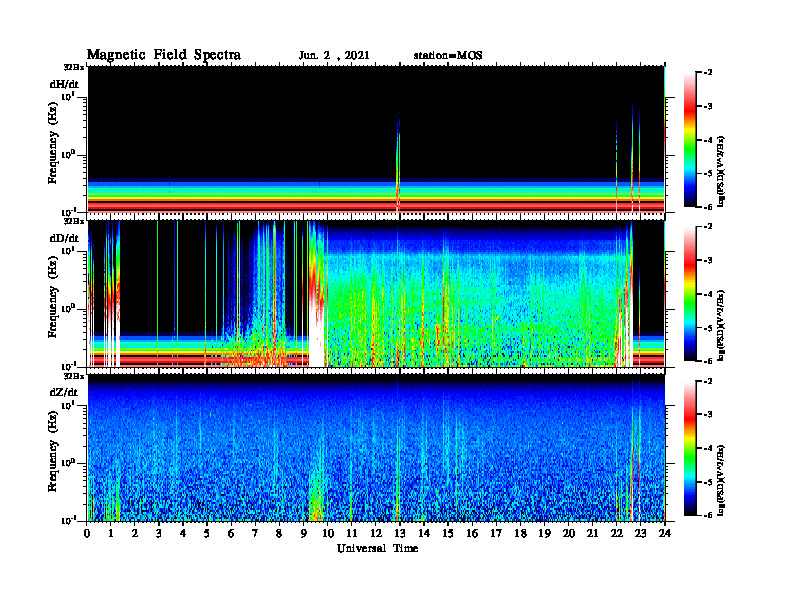The width and height of the screenshot is (792, 612).
Task: Click the dH/dt spectrogram plot area
Action: click(376, 139)
